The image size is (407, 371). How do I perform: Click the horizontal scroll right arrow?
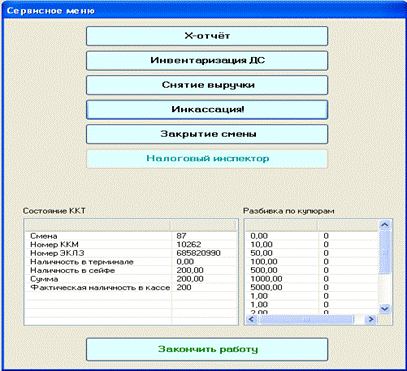pos(370,319)
